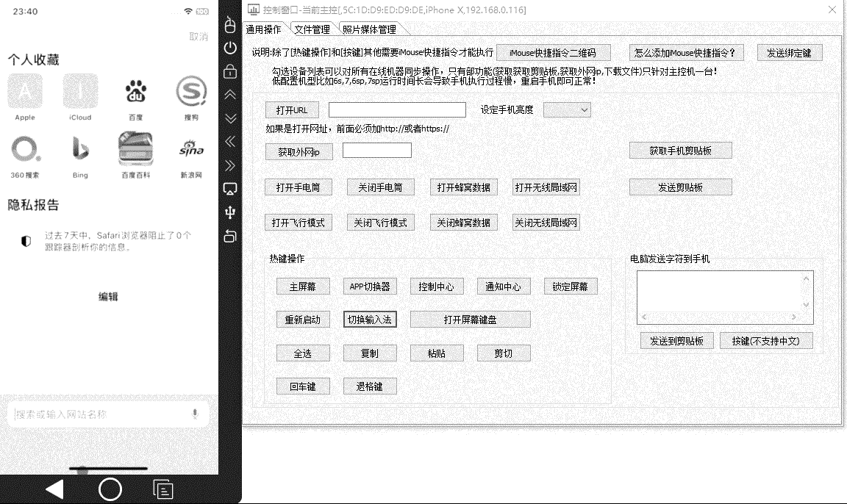Open the 搜狗 favorite icon
The height and width of the screenshot is (504, 847).
(191, 91)
